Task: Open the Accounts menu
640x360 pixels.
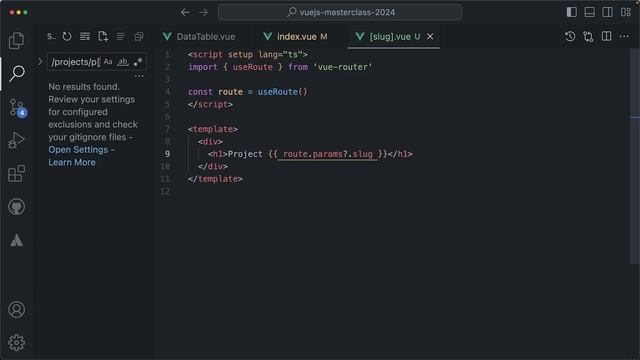Action: [x=16, y=310]
